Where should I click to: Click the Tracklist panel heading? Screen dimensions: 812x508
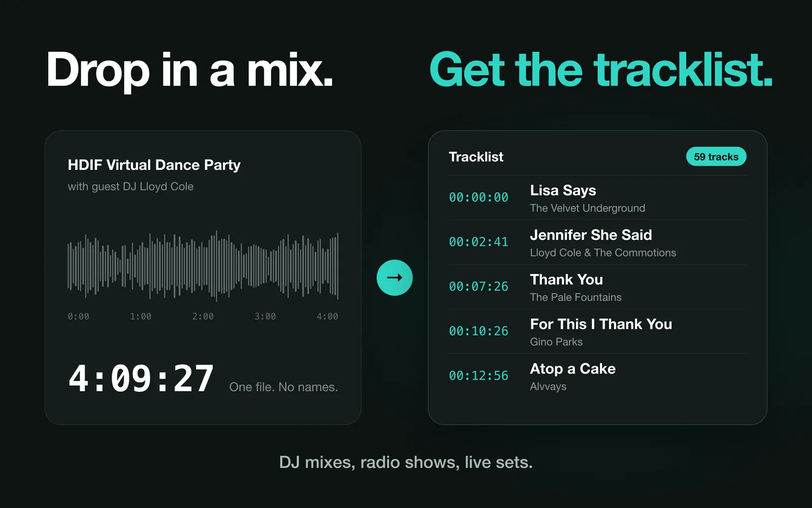click(476, 157)
